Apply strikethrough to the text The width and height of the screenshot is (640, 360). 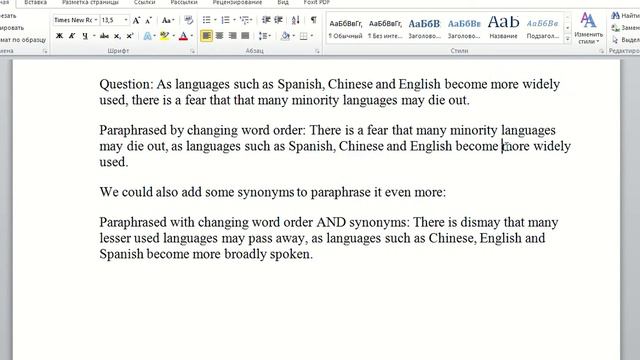(x=104, y=36)
